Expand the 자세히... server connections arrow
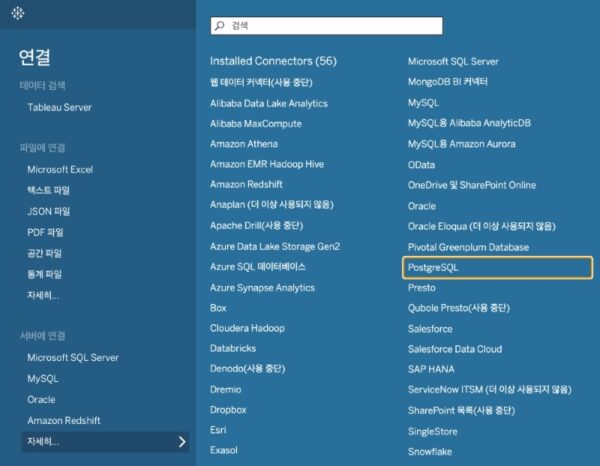Screen dimensions: 600x466 (x=182, y=442)
